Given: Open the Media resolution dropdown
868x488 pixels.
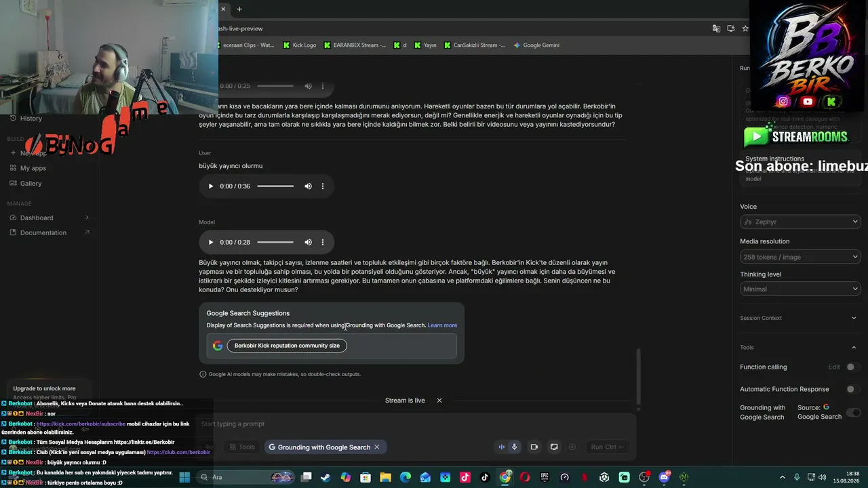Looking at the screenshot, I should [x=800, y=257].
